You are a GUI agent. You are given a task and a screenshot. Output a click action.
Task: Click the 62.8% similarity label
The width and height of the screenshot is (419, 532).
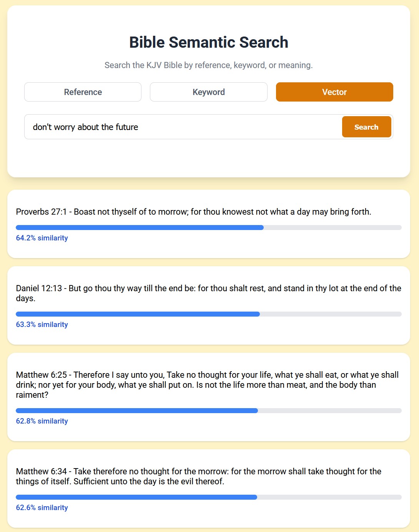pos(42,421)
